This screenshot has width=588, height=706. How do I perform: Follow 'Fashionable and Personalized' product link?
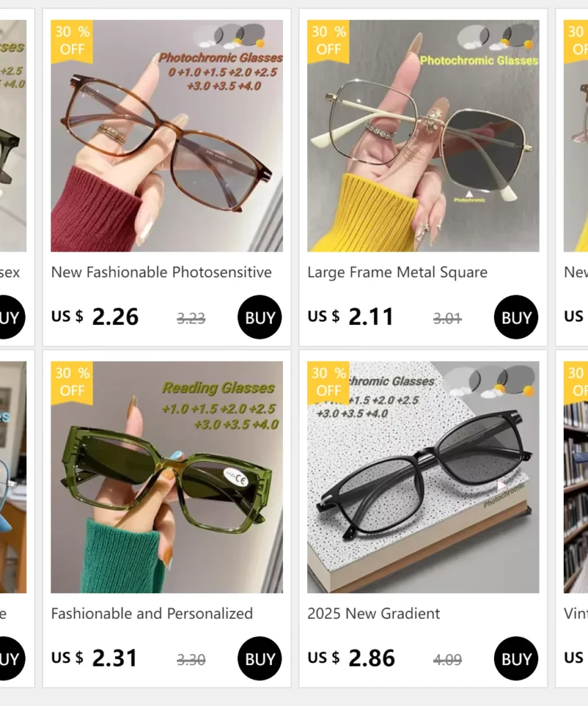coord(152,613)
